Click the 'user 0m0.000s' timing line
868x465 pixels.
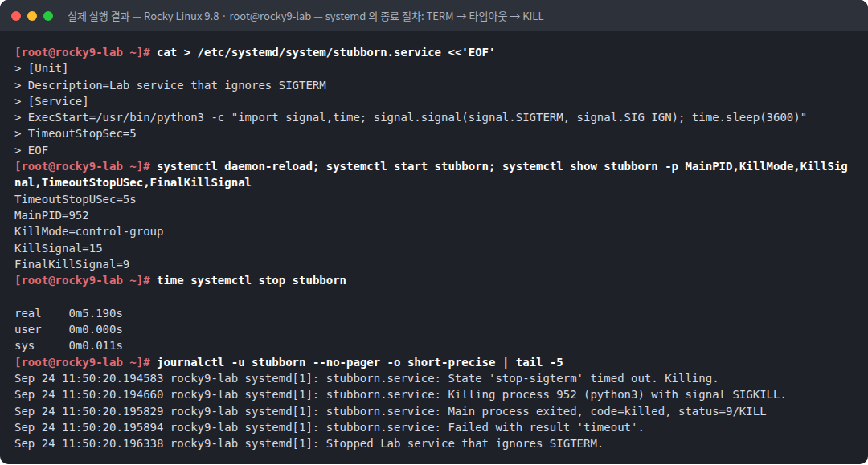[x=68, y=329]
